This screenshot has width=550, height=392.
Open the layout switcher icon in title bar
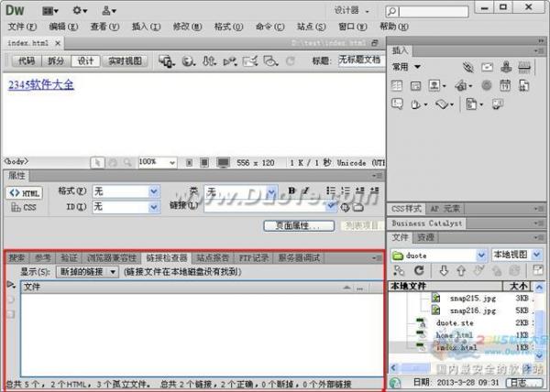pos(49,10)
